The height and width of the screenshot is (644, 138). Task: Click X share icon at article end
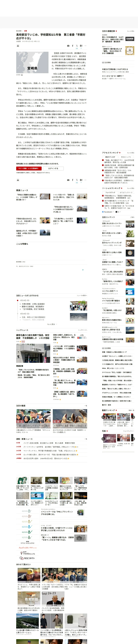tap(77, 180)
